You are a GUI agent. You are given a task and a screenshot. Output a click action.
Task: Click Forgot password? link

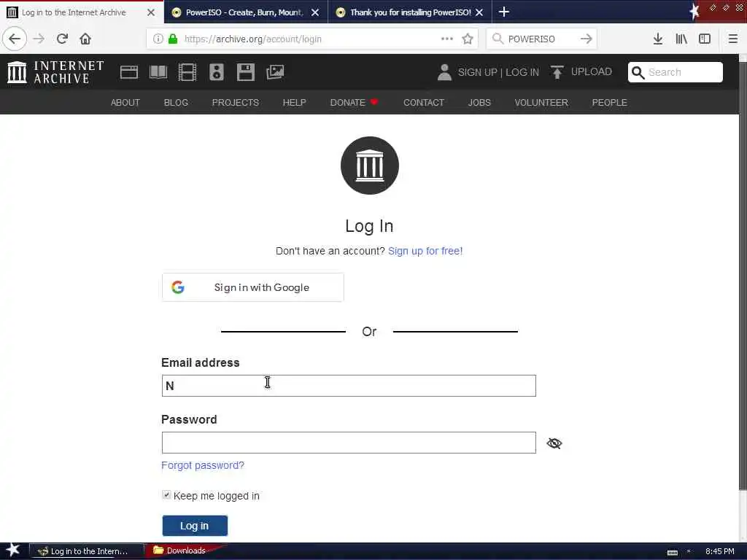click(203, 465)
